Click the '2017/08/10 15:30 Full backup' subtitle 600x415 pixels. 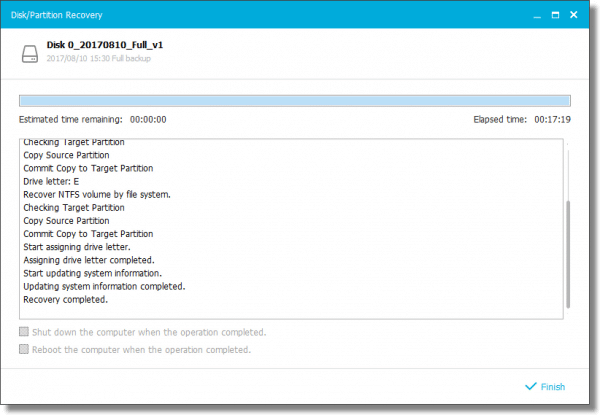pyautogui.click(x=99, y=59)
